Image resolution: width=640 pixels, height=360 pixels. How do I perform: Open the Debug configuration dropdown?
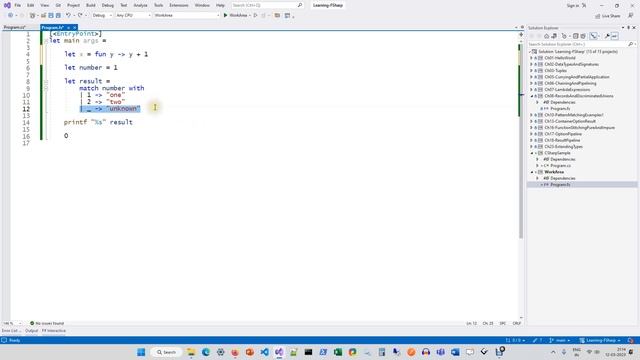102,15
